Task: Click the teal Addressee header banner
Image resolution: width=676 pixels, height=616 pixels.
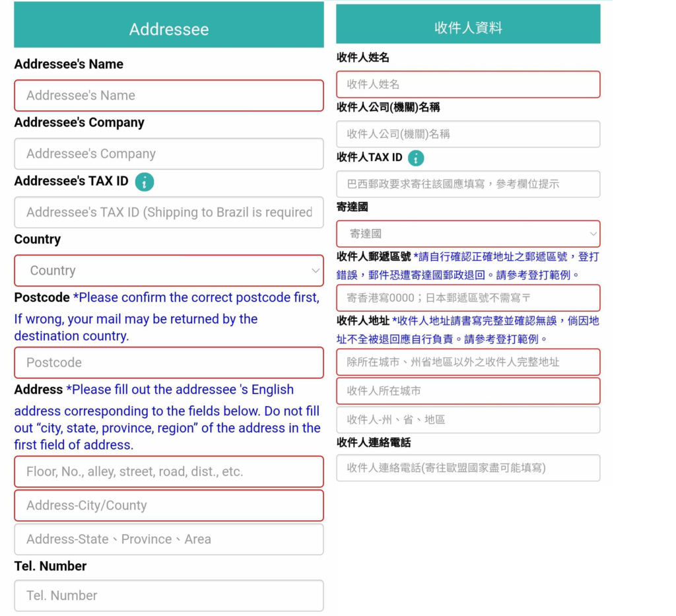Action: 169,29
